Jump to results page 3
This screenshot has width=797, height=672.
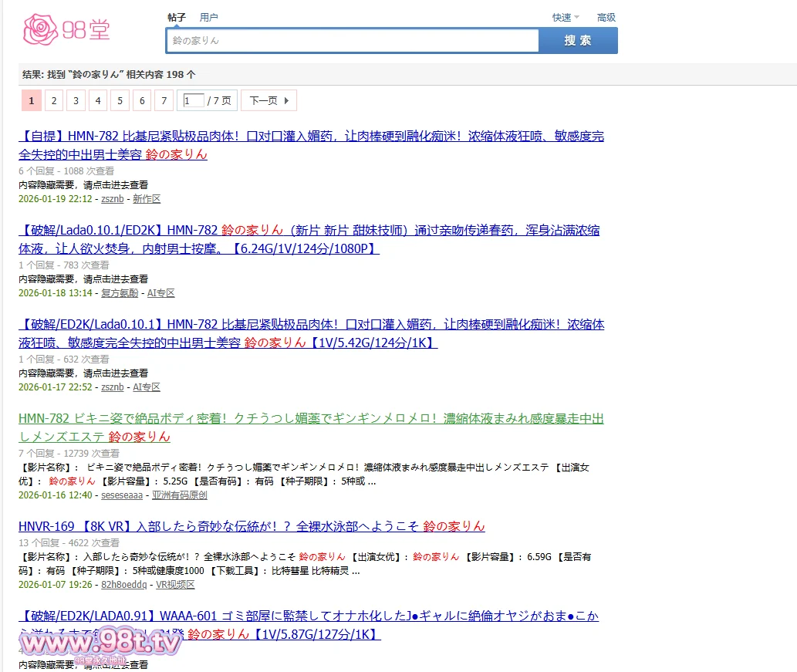[76, 100]
